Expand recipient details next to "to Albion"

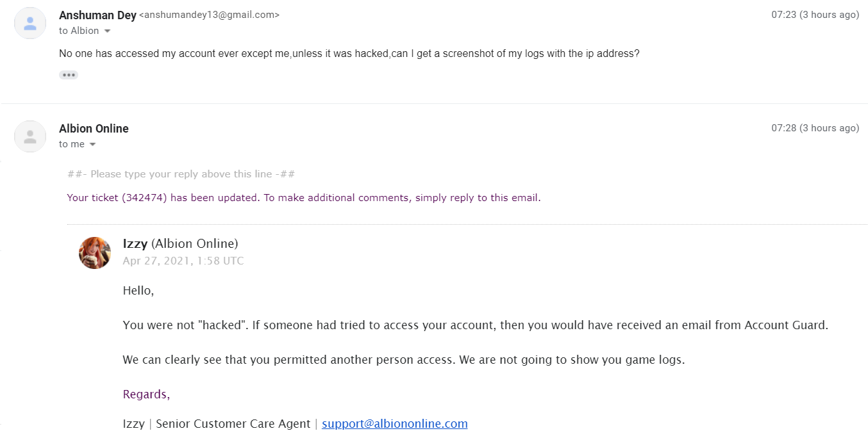click(x=107, y=31)
